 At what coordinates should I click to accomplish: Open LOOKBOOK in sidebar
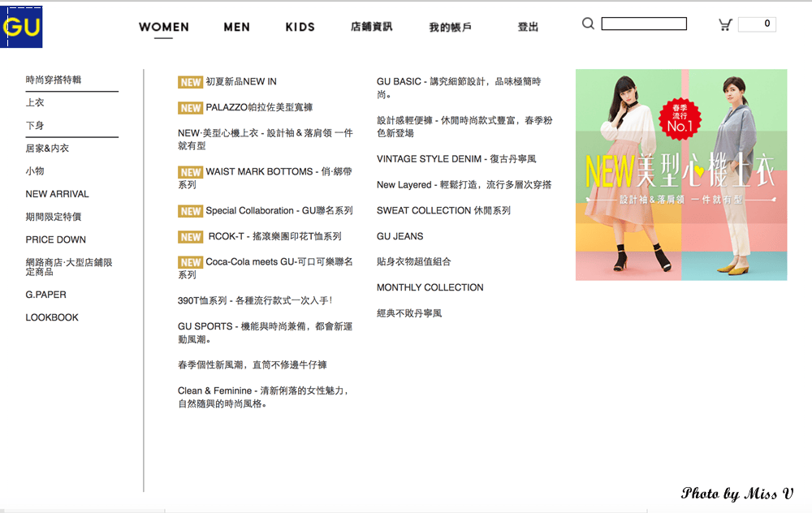[52, 317]
